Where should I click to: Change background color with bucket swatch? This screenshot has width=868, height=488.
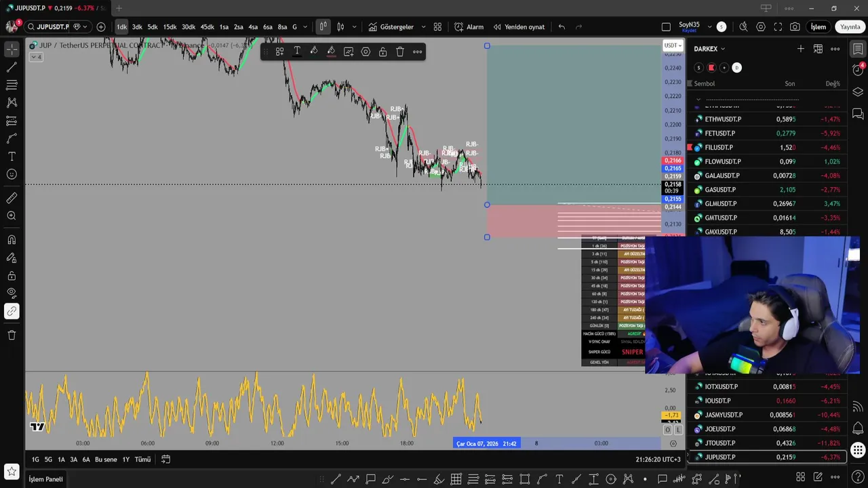click(331, 52)
